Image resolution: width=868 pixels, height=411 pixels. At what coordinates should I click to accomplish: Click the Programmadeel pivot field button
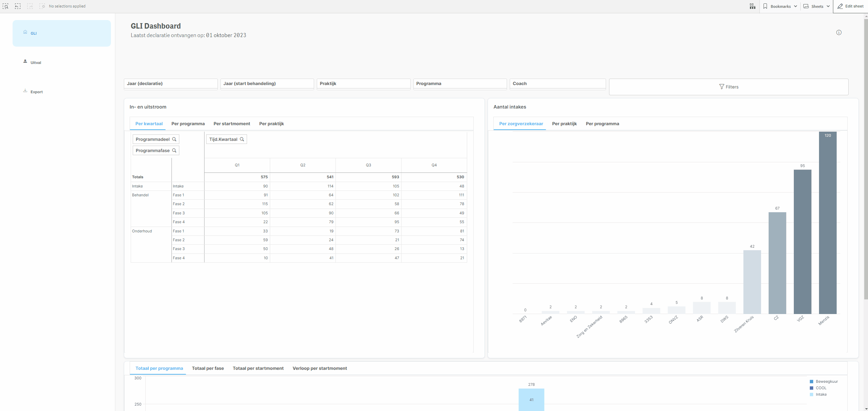(155, 139)
